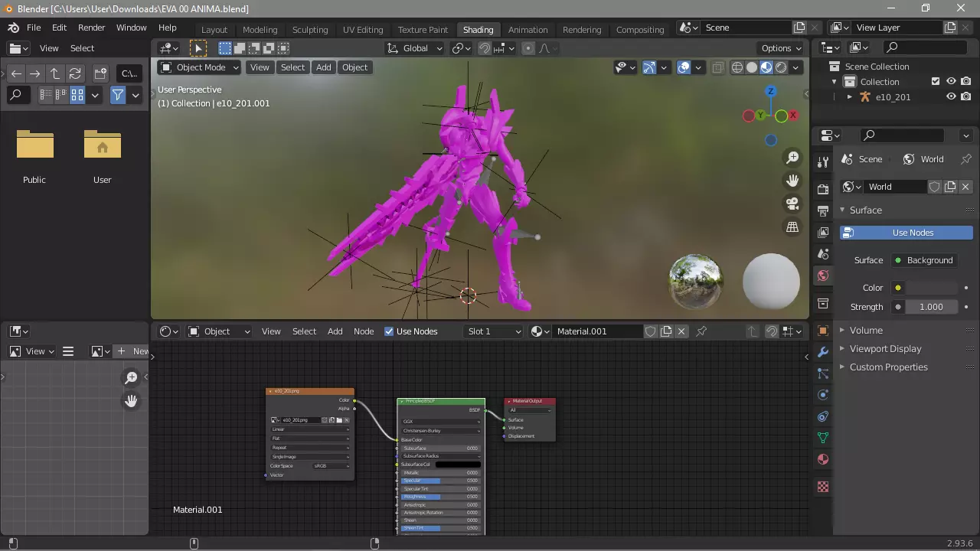Switch to the UV Editing workspace tab
Image resolution: width=980 pixels, height=551 pixels.
coord(363,30)
